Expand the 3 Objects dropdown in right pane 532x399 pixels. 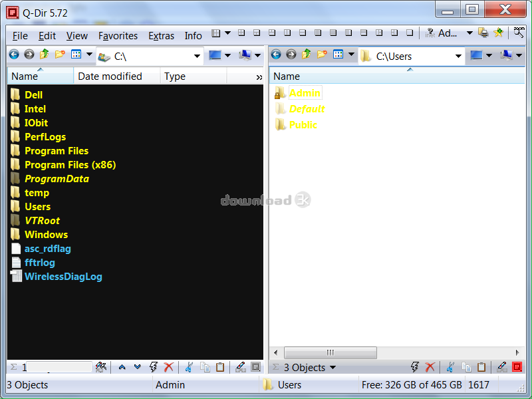pos(332,367)
